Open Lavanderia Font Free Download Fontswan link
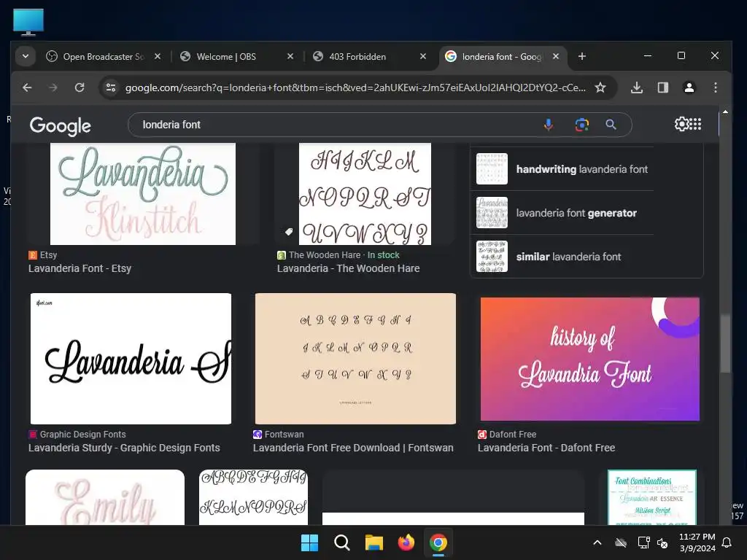Screen dimensions: 747x560 coord(353,448)
